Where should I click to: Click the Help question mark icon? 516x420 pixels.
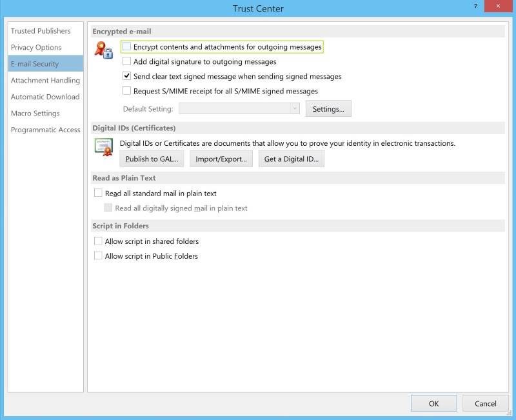(x=475, y=6)
